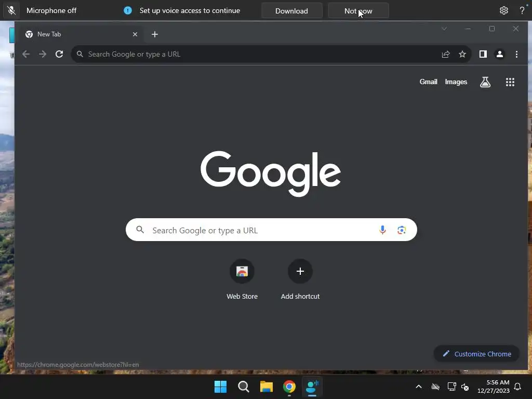Click the Microphone off label text
Screen dimensions: 532x399
pyautogui.click(x=51, y=10)
